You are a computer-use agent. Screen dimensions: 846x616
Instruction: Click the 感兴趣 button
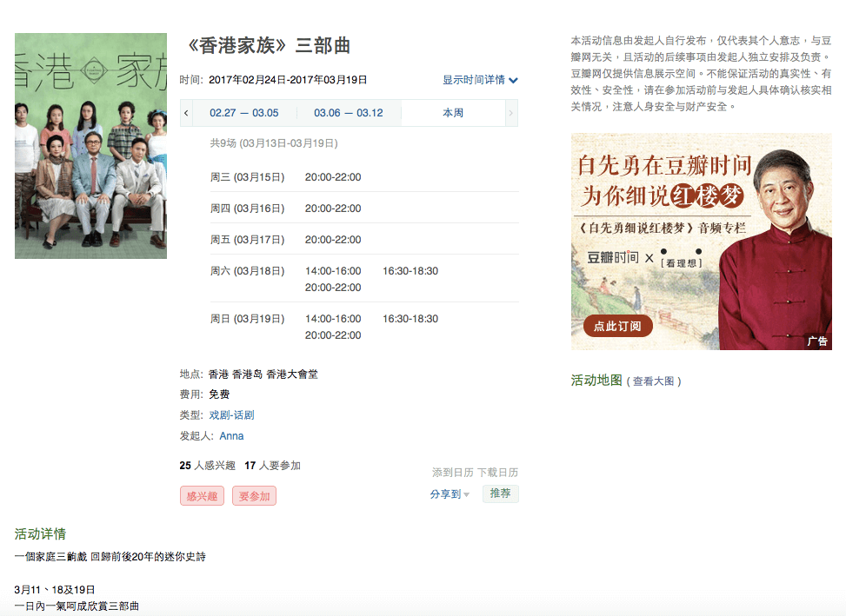tap(202, 496)
